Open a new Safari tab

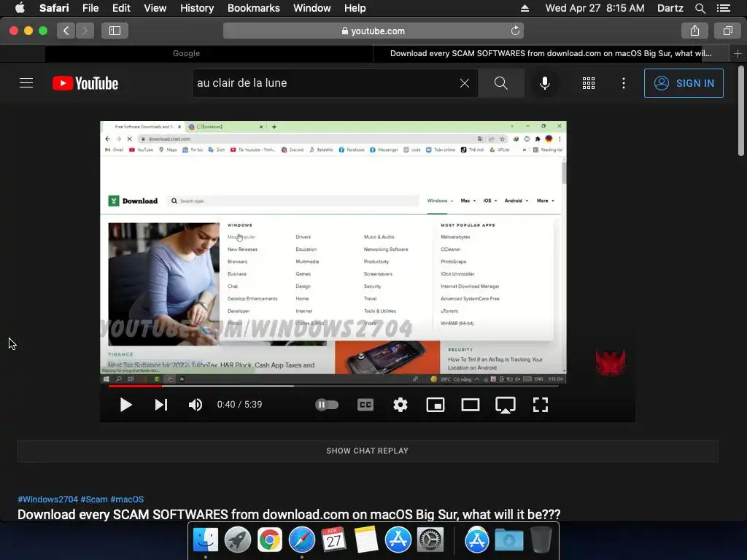(738, 53)
